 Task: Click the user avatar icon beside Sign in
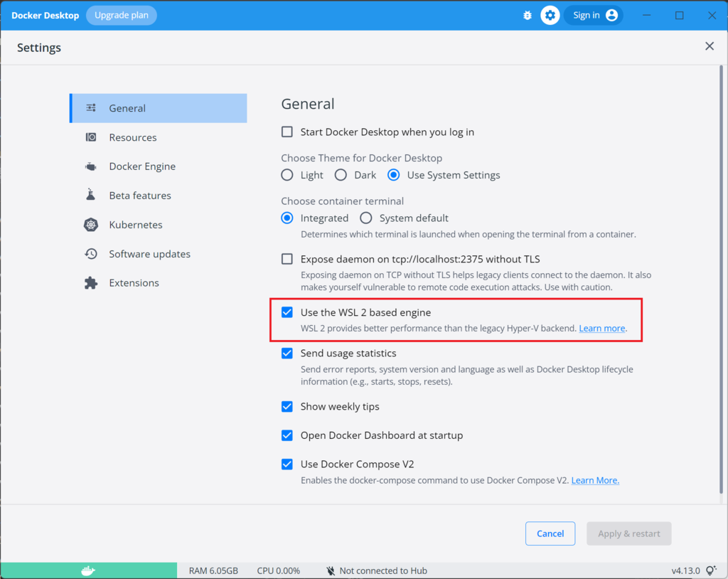point(612,16)
